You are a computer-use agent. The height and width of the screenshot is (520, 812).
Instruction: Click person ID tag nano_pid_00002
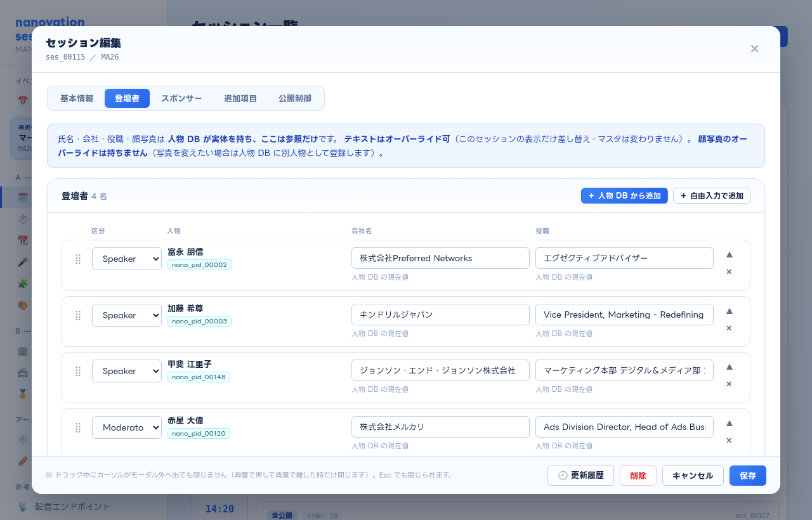pos(199,265)
